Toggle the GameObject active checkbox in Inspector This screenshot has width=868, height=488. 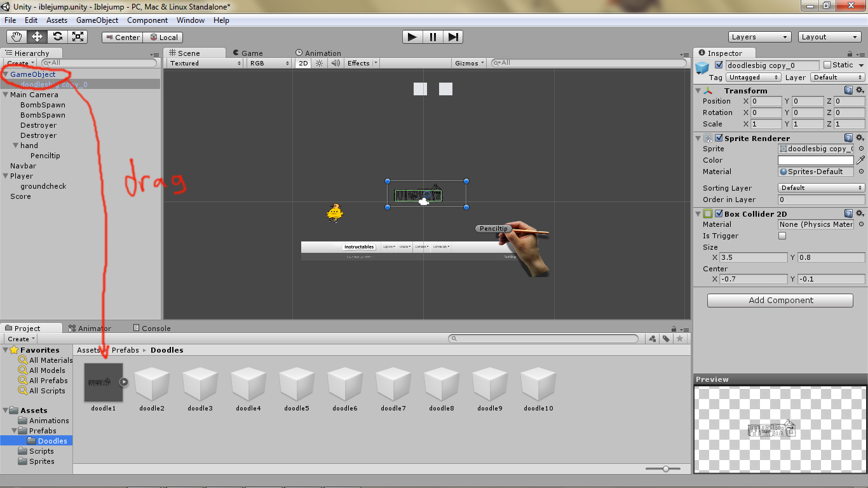719,65
